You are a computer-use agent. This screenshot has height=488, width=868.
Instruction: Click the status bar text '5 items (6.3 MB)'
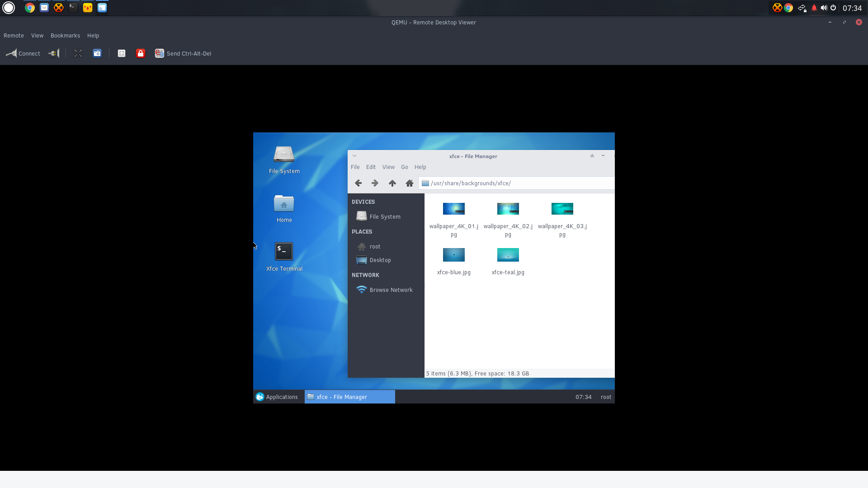pos(449,374)
